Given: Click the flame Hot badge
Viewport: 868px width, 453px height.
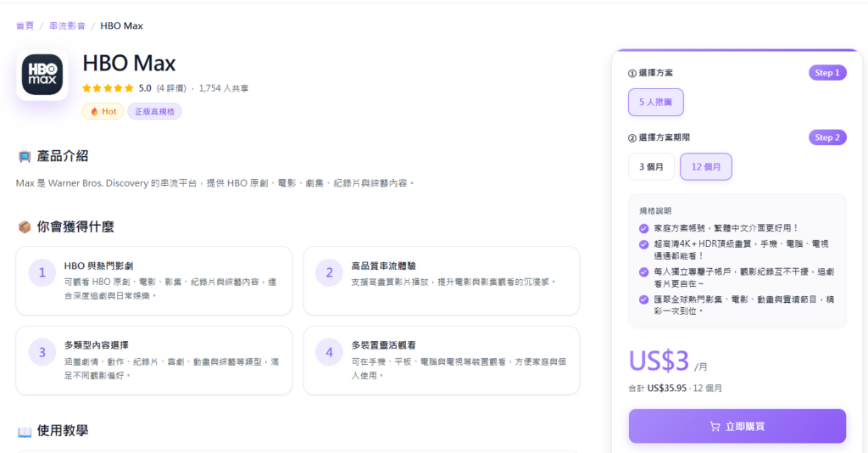Looking at the screenshot, I should tap(103, 111).
